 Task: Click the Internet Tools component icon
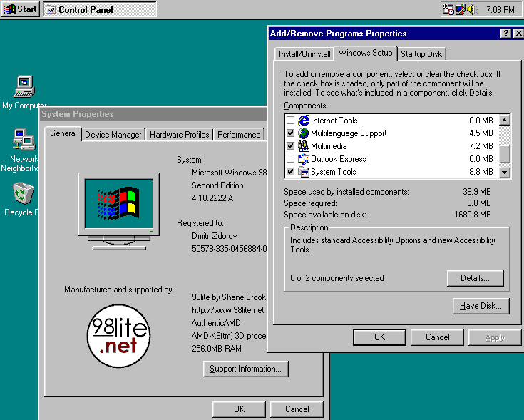pyautogui.click(x=304, y=121)
